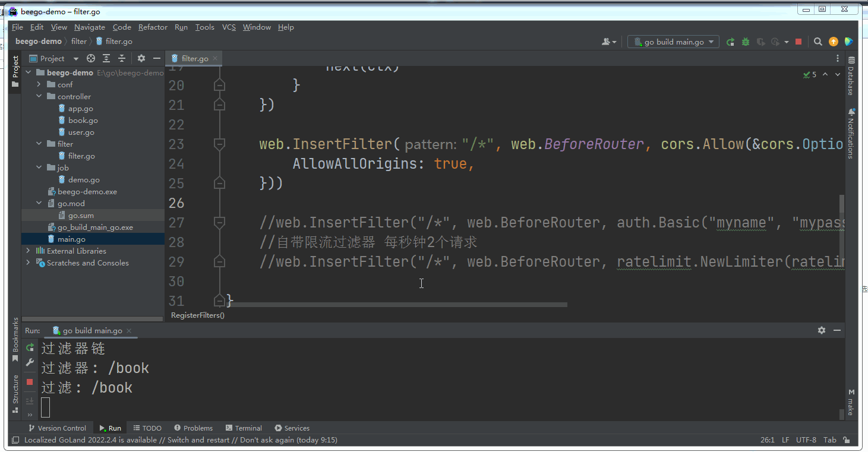The image size is (868, 452).
Task: Collapse the job folder
Action: coord(39,167)
